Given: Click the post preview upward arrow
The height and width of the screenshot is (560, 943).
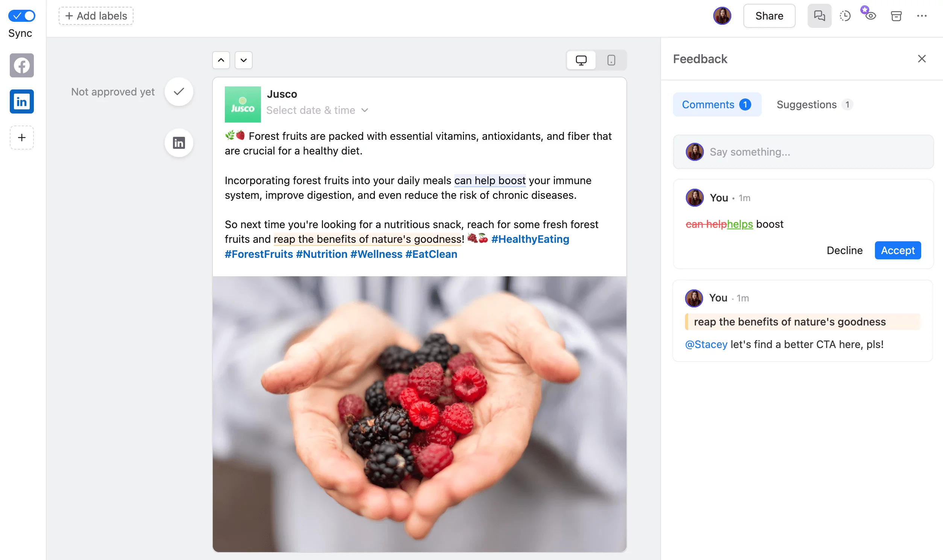Looking at the screenshot, I should tap(221, 59).
